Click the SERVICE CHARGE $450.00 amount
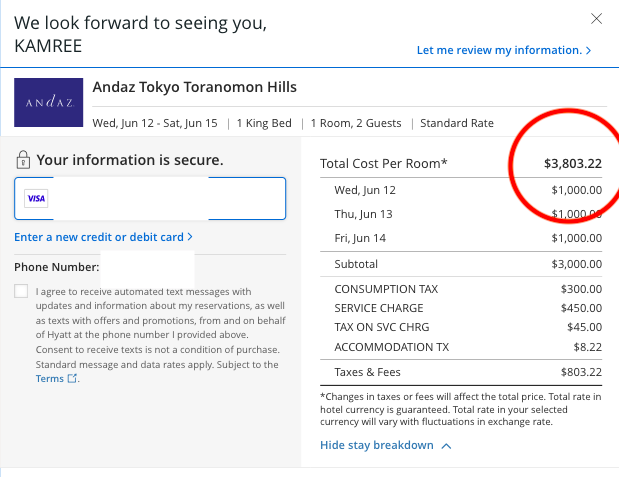Viewport: 619px width, 477px height. pos(581,308)
